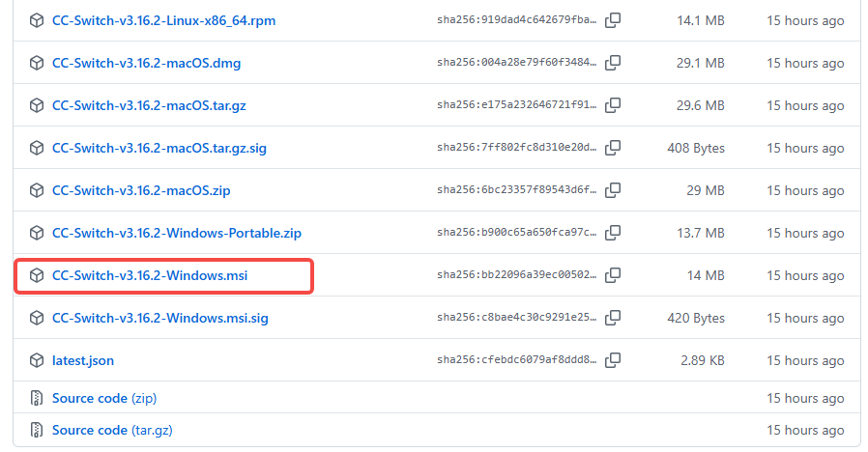Click package icon beside Windows.msi.sig

[37, 318]
